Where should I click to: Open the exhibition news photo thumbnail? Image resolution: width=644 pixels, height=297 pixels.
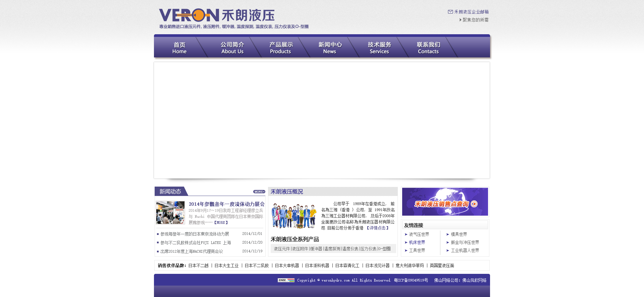click(x=170, y=212)
